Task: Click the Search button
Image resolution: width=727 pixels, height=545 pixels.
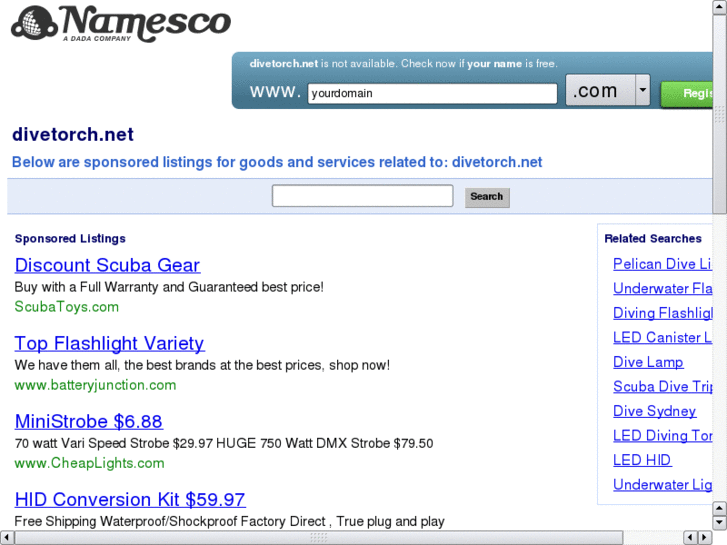Action: (487, 197)
